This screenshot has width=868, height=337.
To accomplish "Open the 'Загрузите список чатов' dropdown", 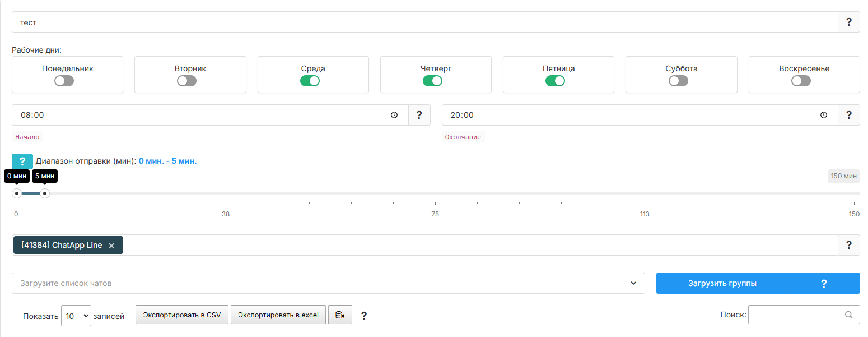I will pos(328,283).
